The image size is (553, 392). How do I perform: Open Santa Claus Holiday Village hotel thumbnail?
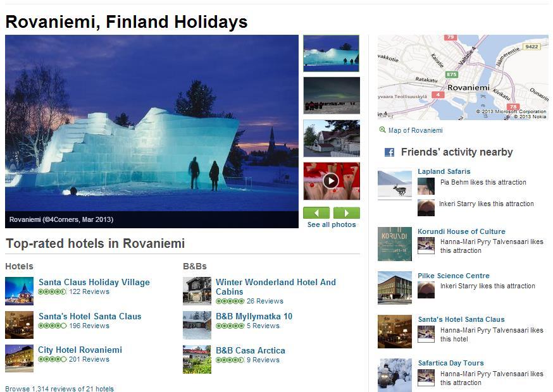(x=19, y=291)
